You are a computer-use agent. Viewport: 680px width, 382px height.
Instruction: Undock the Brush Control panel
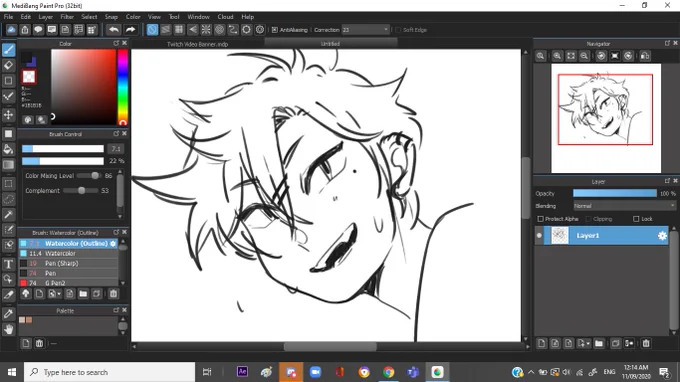[x=116, y=134]
